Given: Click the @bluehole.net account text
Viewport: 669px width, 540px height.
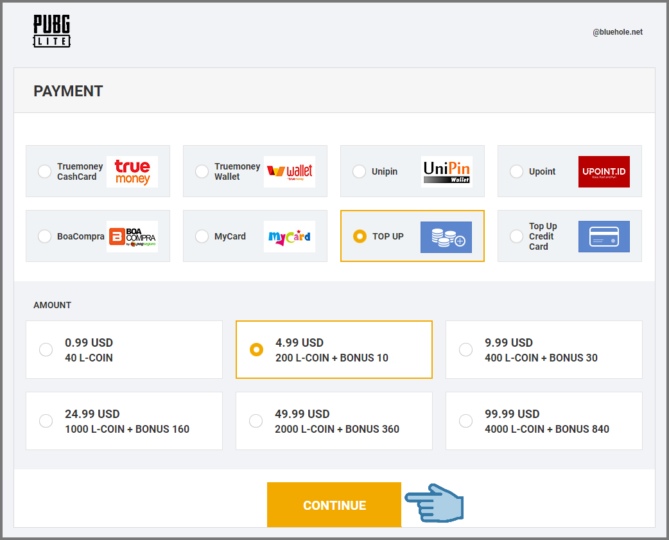Looking at the screenshot, I should pyautogui.click(x=617, y=32).
